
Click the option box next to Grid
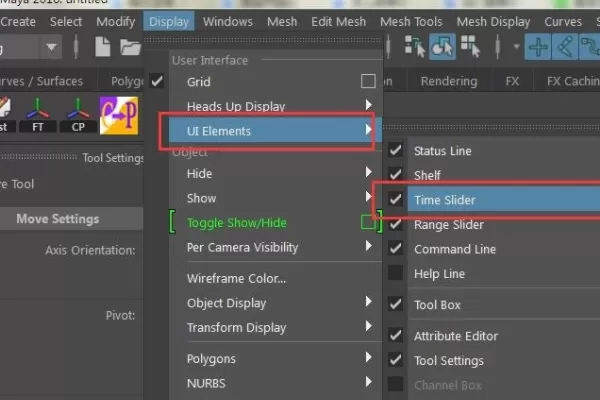point(368,81)
